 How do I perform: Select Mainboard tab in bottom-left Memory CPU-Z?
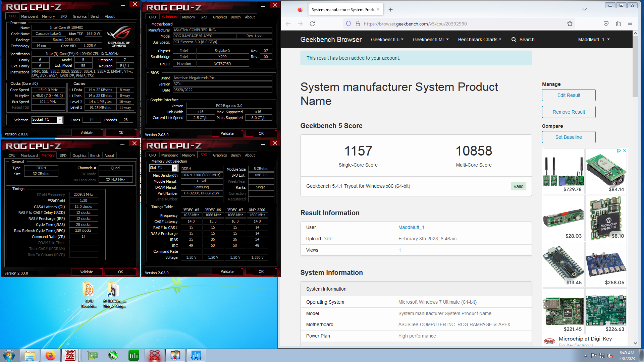pyautogui.click(x=29, y=156)
